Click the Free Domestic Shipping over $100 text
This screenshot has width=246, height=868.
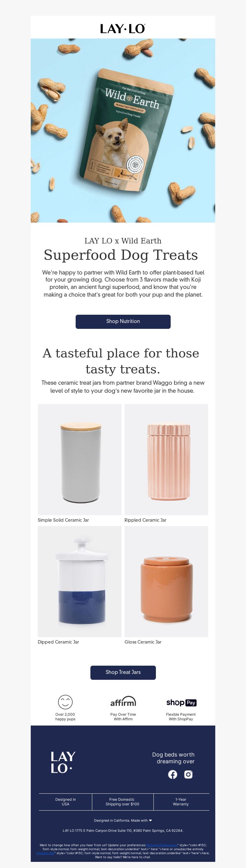click(x=122, y=802)
